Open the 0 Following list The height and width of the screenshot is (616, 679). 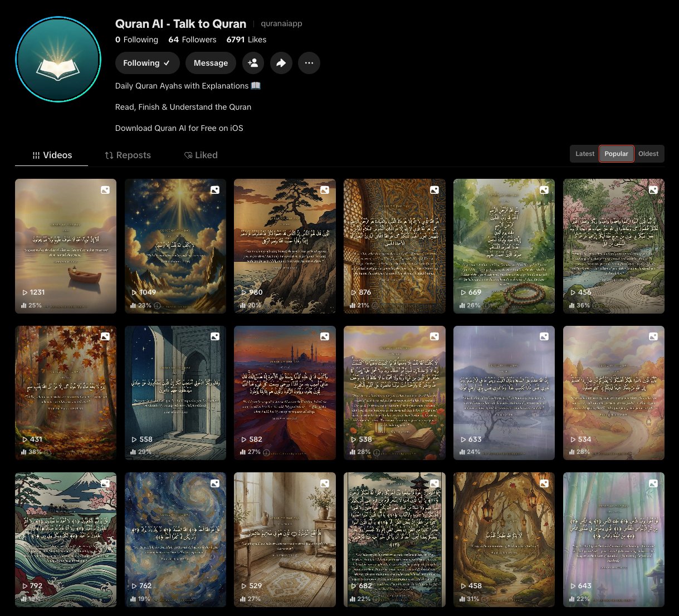point(136,40)
